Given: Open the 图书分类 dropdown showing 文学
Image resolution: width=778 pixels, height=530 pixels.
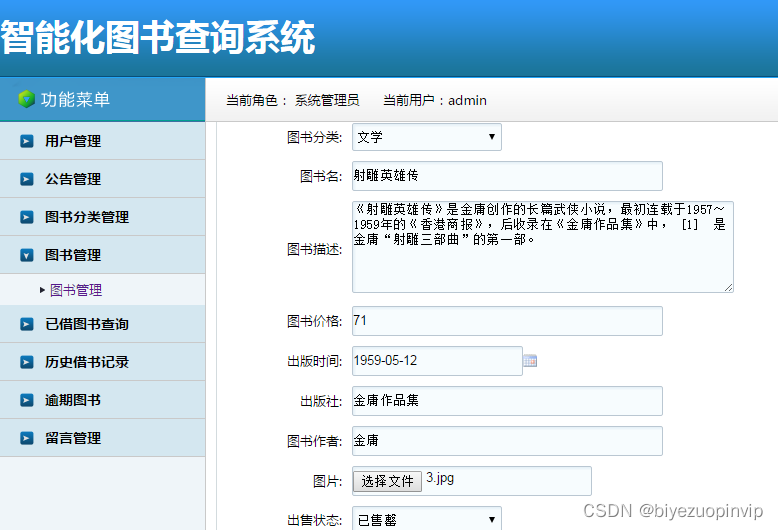Looking at the screenshot, I should tap(427, 137).
